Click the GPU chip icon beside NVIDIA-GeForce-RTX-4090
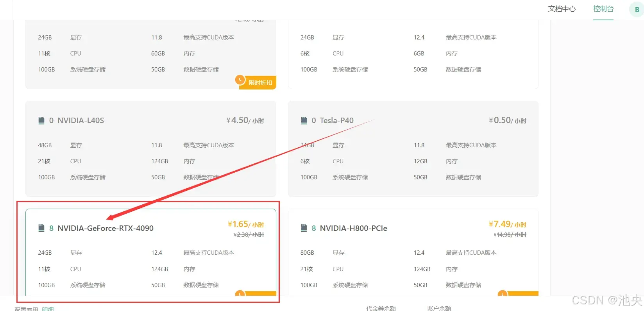This screenshot has width=644, height=311. coord(41,228)
